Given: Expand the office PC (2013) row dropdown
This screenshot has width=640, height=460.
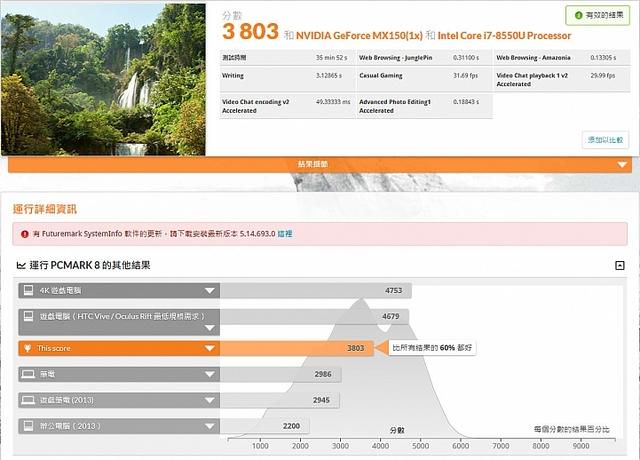Looking at the screenshot, I should 210,426.
